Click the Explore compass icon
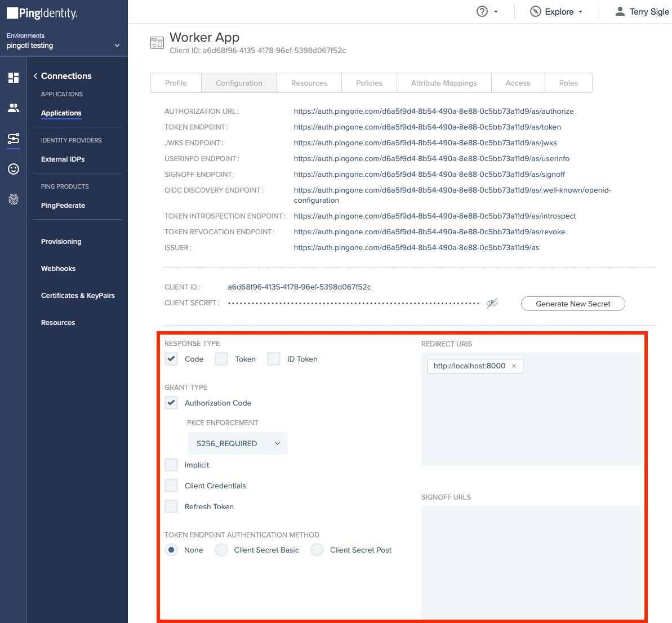672x623 pixels. click(x=535, y=12)
